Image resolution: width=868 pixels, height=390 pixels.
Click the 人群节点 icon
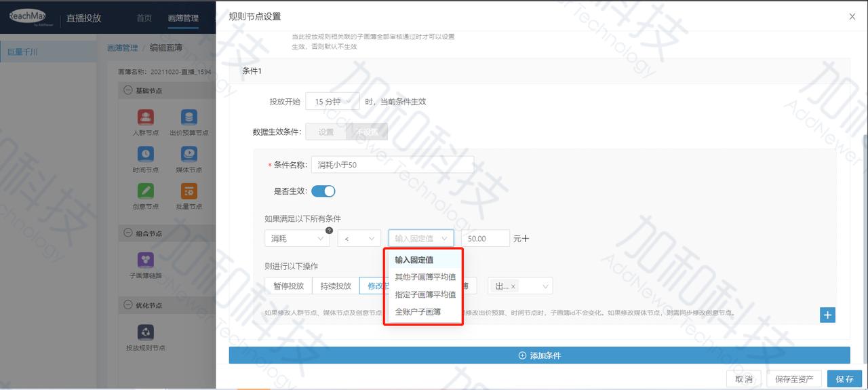coord(146,117)
